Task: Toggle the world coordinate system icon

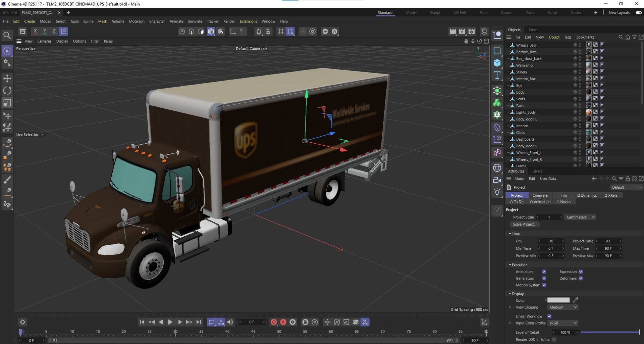Action: 64,31
